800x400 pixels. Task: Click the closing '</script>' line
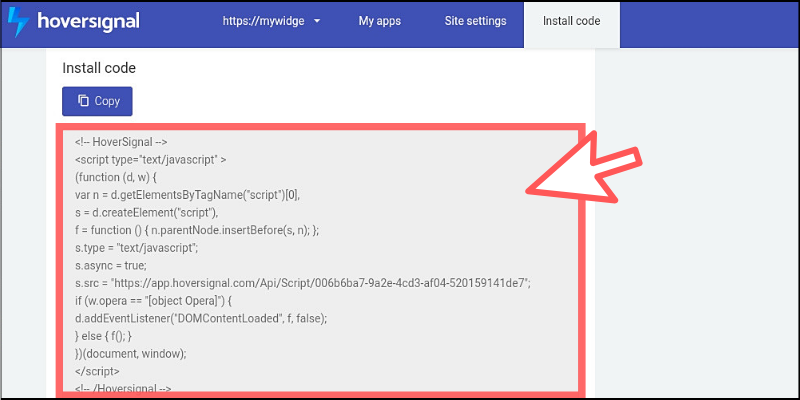[x=97, y=371]
